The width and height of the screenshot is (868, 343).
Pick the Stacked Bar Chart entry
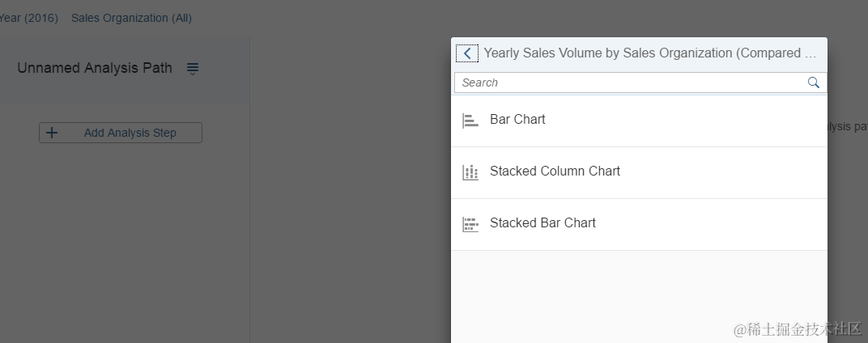click(542, 223)
